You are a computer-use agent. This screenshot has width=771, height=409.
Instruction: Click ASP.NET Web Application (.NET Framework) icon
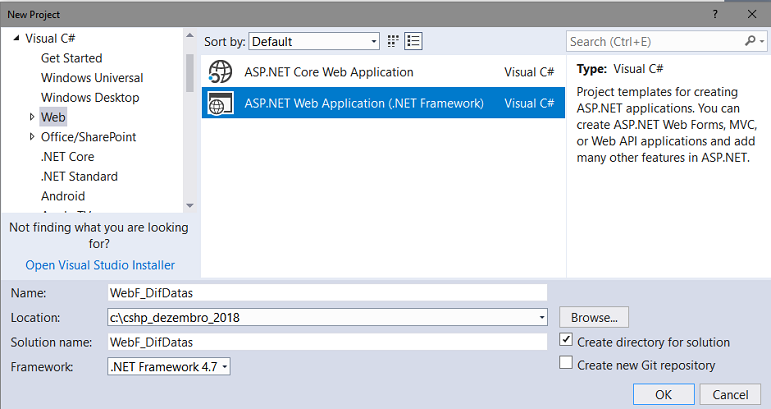pyautogui.click(x=220, y=103)
